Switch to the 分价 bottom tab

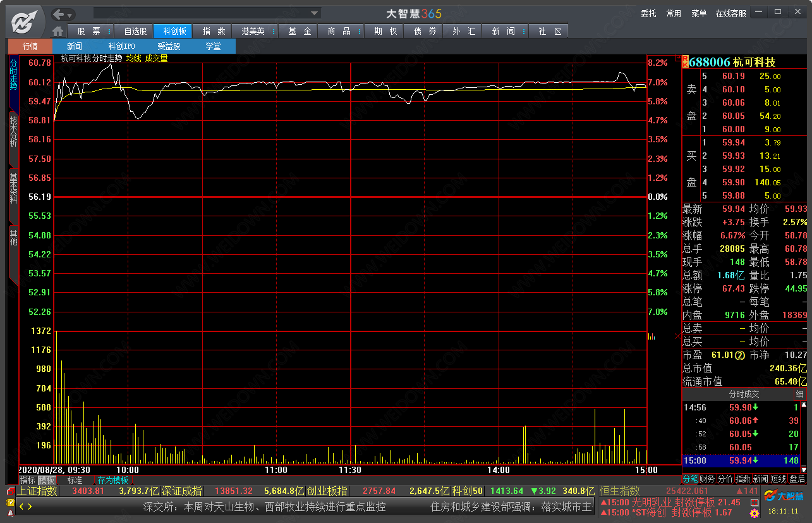click(x=725, y=479)
